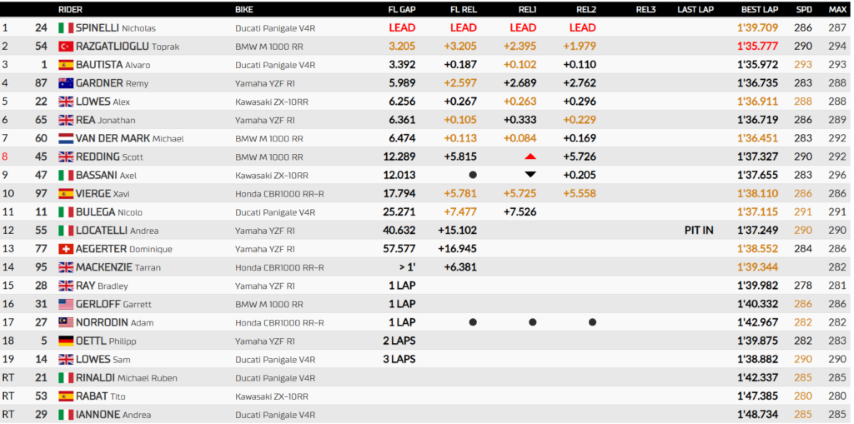Viewport: 854px width, 424px height.
Task: Click the black dot in BASSANI's FL REL cell
Action: (473, 175)
